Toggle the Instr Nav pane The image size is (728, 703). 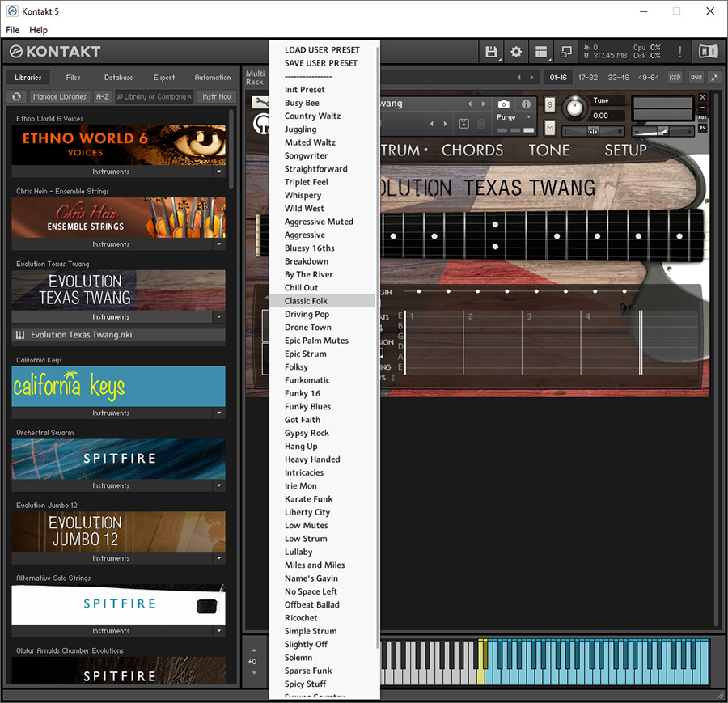pyautogui.click(x=216, y=96)
